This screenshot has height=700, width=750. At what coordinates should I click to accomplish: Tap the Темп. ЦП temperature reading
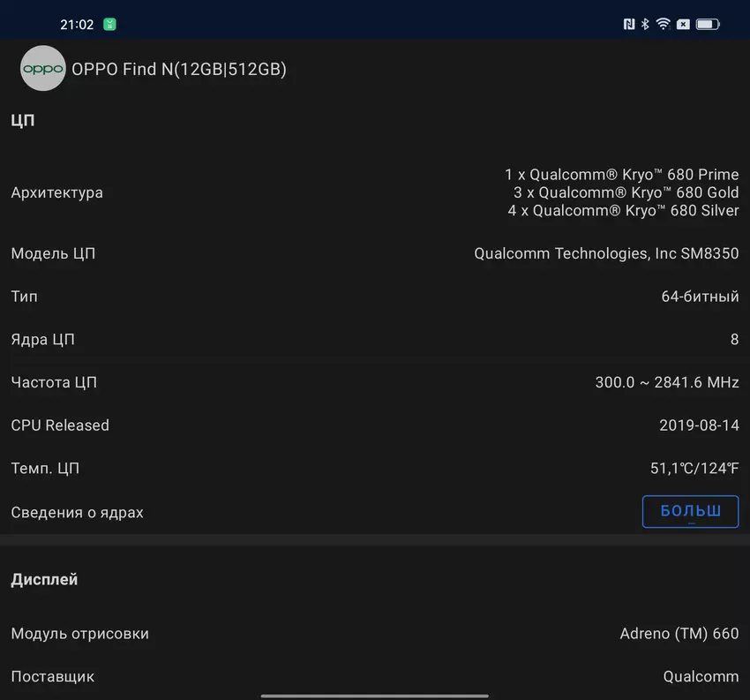694,468
